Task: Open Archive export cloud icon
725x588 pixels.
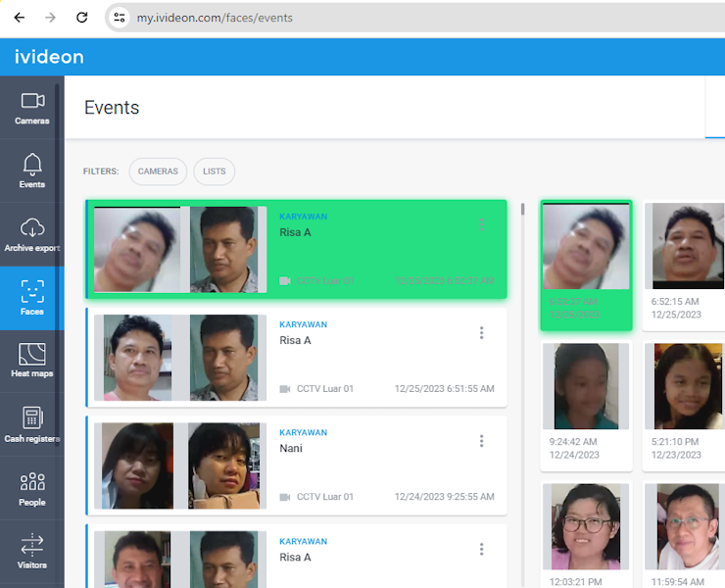Action: click(x=32, y=234)
